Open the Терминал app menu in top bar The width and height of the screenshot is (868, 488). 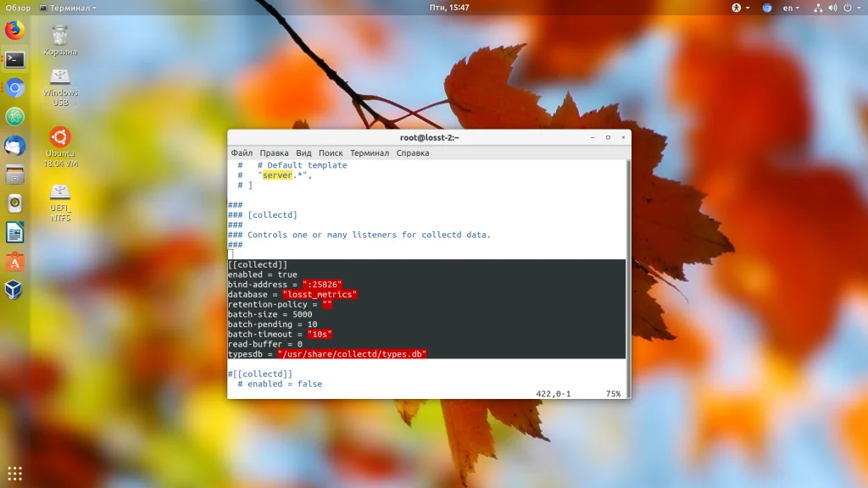[68, 8]
